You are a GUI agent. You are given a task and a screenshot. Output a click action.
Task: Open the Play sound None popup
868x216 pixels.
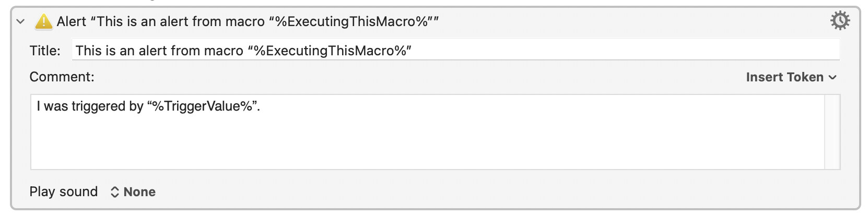[x=139, y=192]
